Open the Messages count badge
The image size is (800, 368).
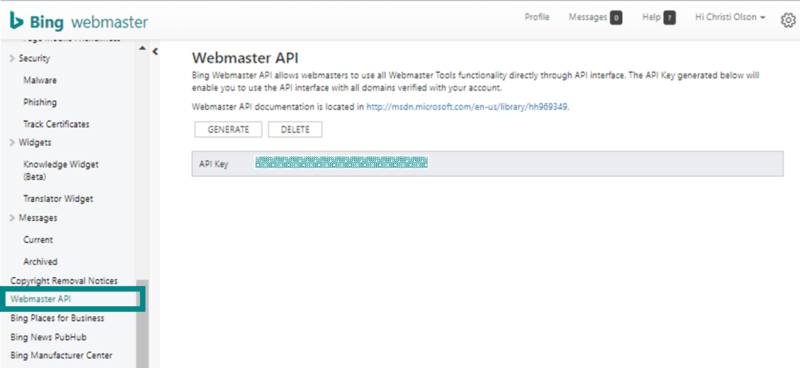coord(616,18)
